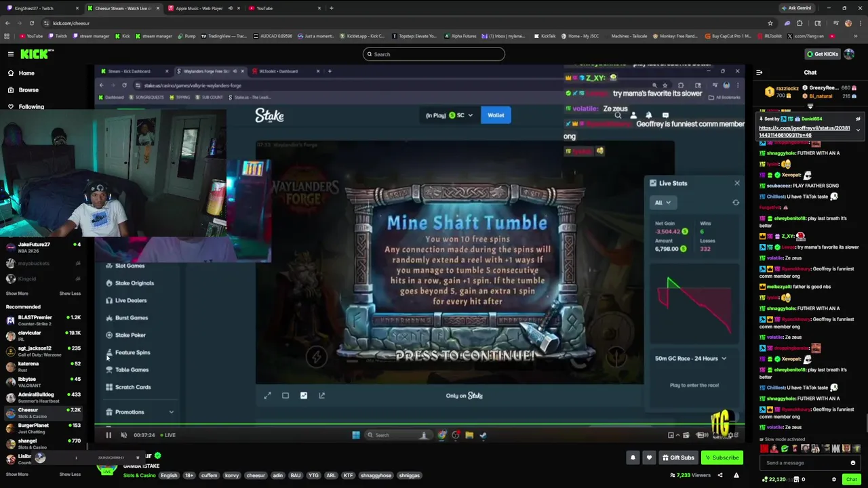Enable stream notifications bell
Viewport: 868px width, 488px height.
click(x=633, y=457)
